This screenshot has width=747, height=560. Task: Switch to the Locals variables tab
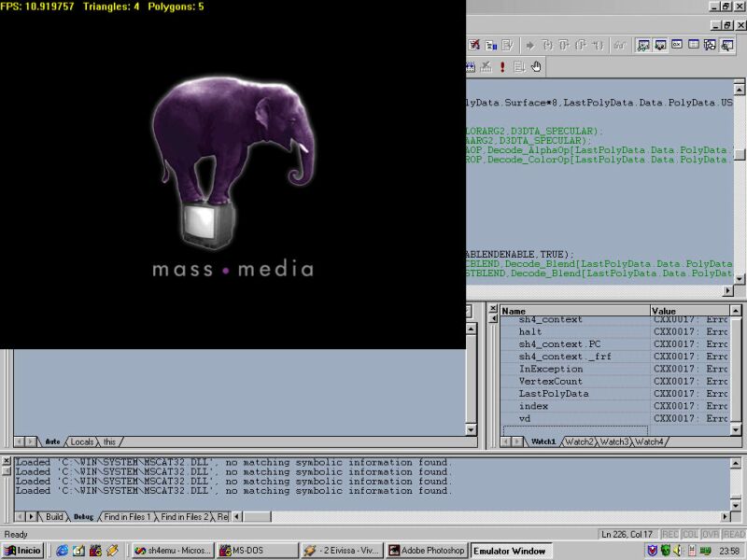pos(82,441)
